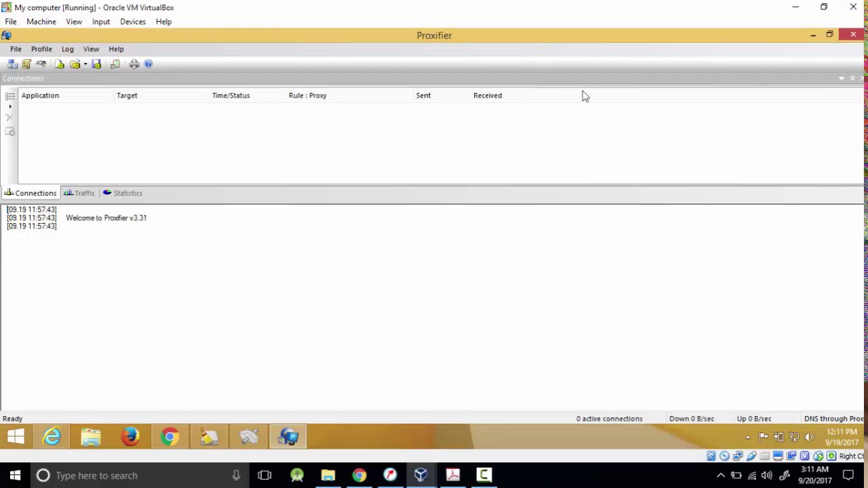Launch Internet Explorer in guest taskbar
Image resolution: width=868 pixels, height=488 pixels.
pos(52,436)
